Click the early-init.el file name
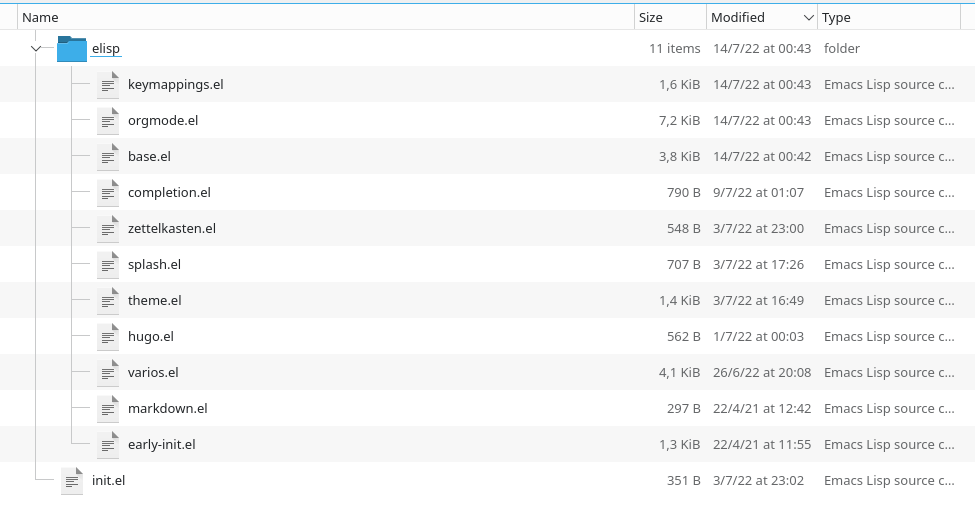 click(x=161, y=445)
